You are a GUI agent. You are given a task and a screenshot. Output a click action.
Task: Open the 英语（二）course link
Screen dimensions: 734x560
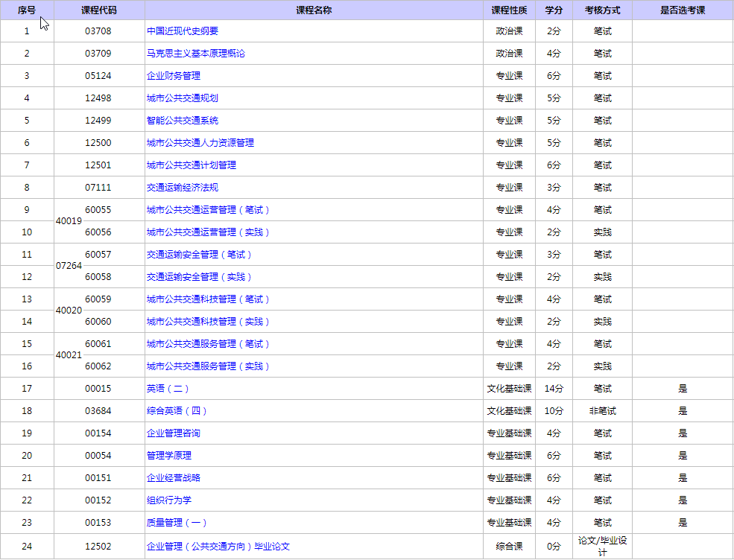tap(168, 389)
